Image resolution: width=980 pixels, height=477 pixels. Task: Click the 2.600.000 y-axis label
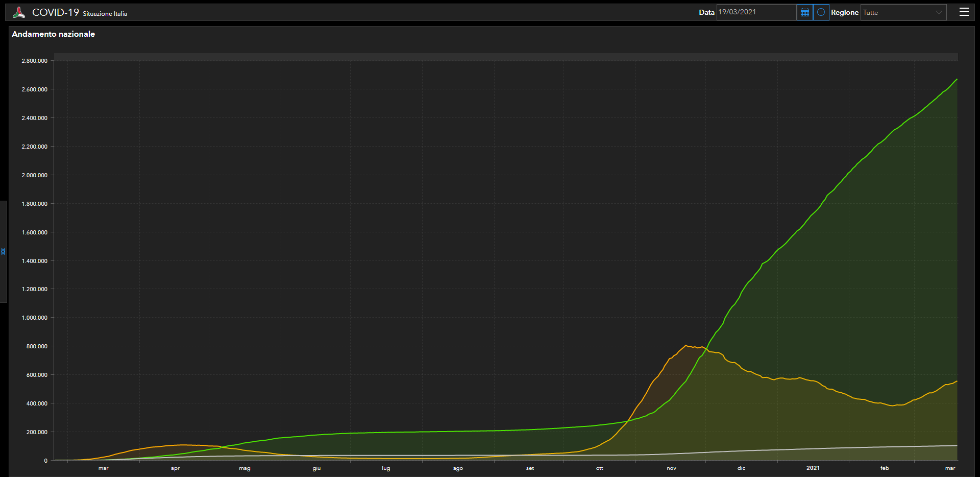pos(34,89)
